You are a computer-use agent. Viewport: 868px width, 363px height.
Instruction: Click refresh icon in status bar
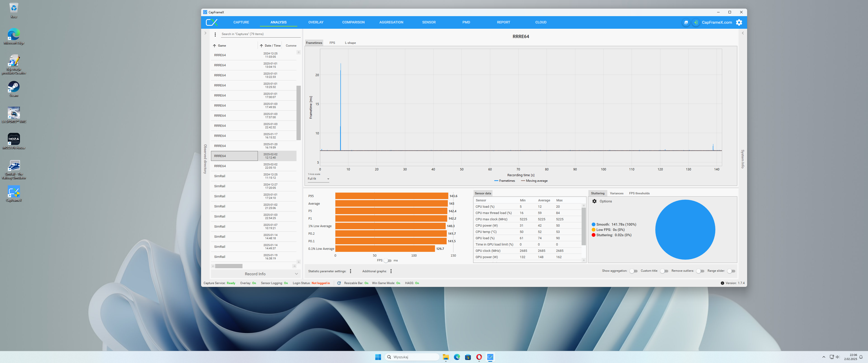(x=339, y=283)
